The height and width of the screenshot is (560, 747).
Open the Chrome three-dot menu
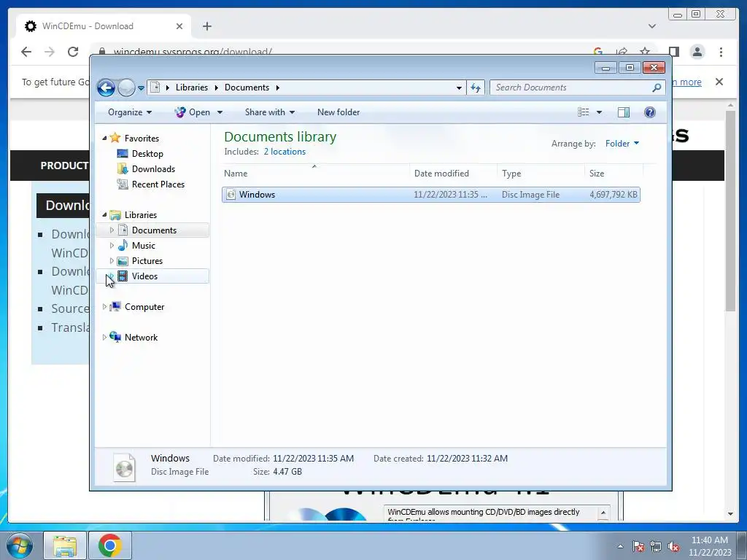[x=721, y=52]
